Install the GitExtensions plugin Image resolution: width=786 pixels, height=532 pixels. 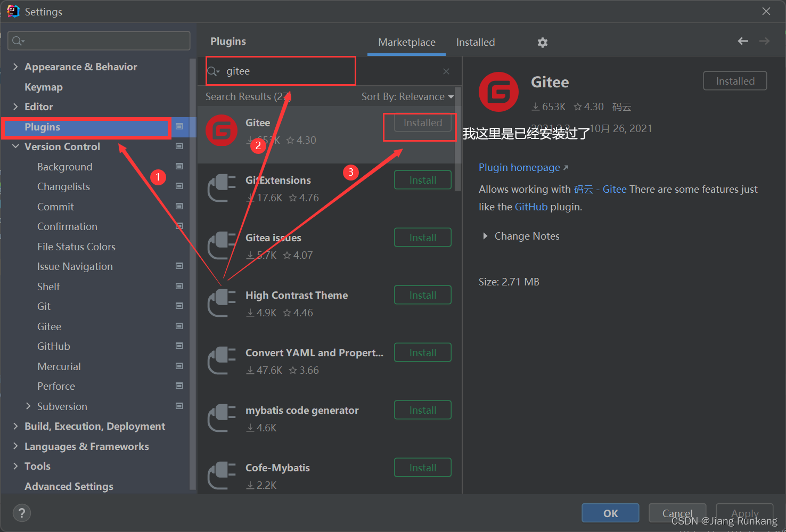click(423, 180)
